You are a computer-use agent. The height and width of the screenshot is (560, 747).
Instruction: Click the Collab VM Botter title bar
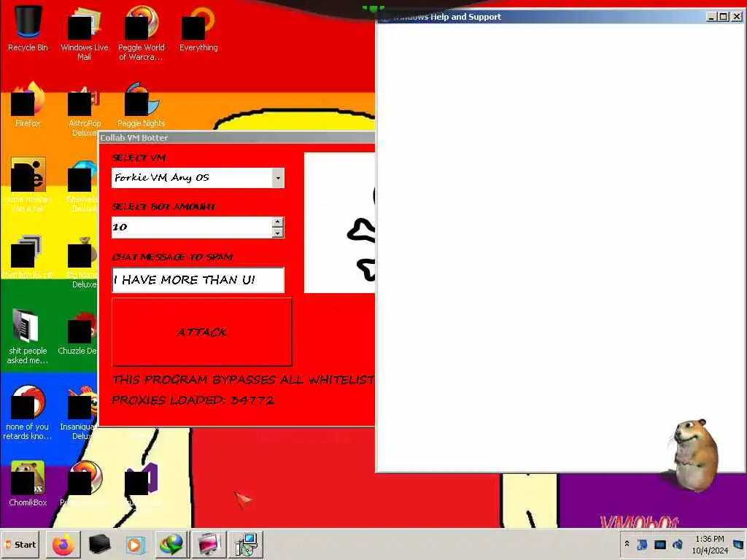[237, 138]
